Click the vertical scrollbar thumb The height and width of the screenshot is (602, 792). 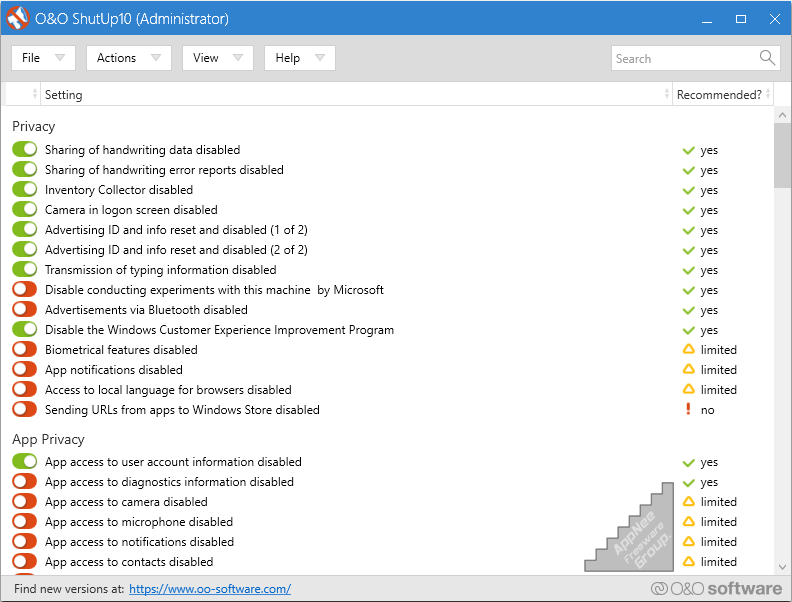[x=782, y=155]
